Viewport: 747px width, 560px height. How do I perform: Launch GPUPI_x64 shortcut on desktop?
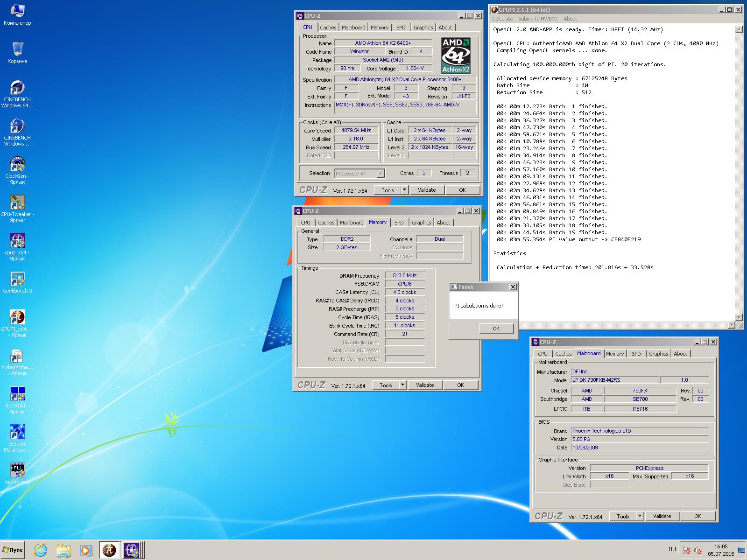[17, 323]
